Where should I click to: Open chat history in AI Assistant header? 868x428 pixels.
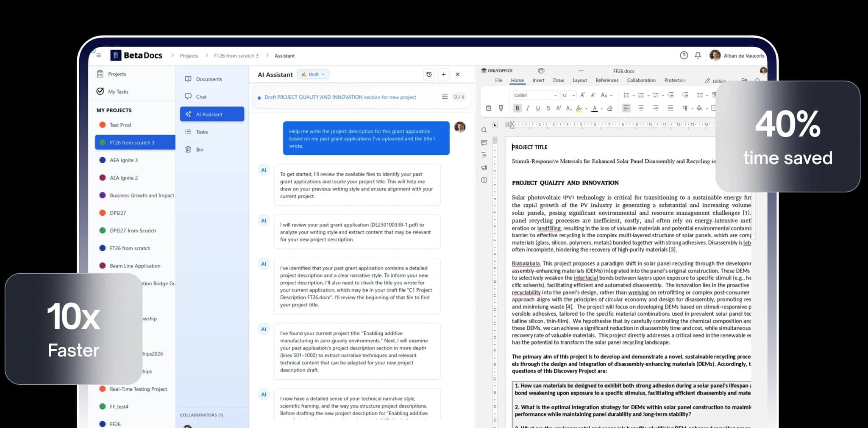tap(429, 75)
